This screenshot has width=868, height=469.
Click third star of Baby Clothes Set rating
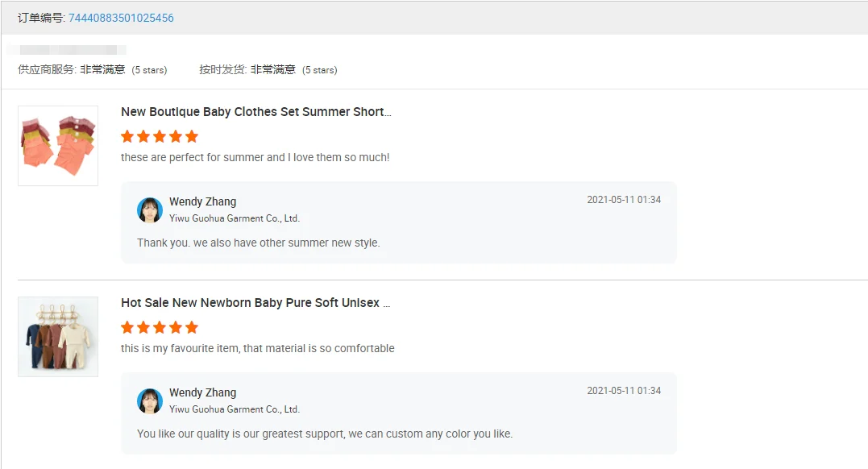(x=160, y=136)
